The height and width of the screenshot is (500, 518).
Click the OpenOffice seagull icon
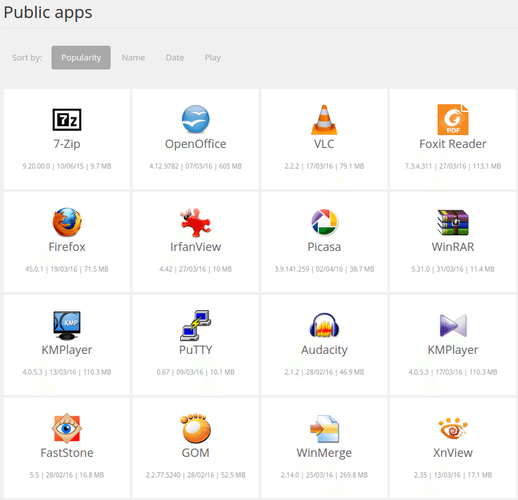[x=195, y=119]
